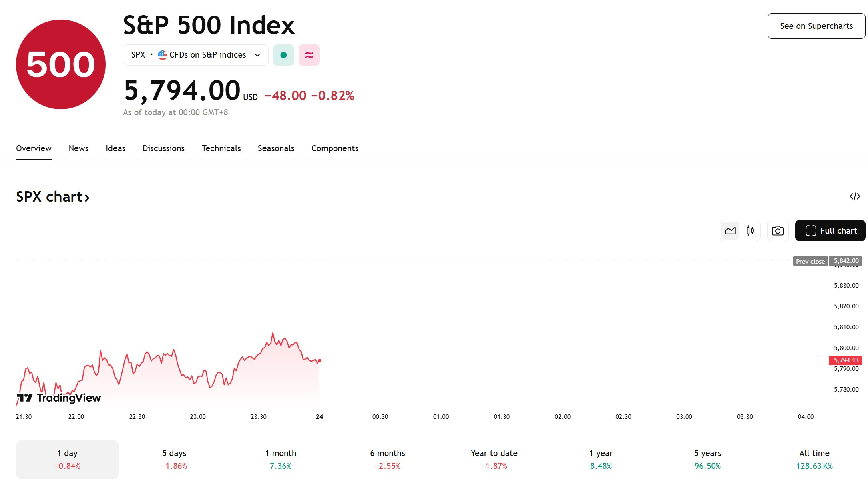Open the Technicals tab
The height and width of the screenshot is (484, 868).
pos(221,148)
